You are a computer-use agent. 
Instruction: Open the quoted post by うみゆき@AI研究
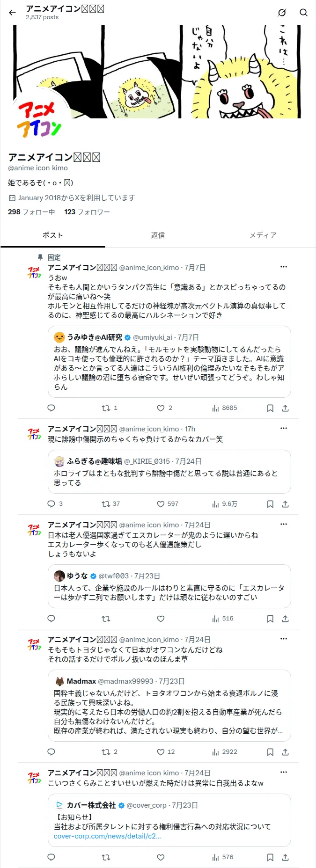[x=169, y=362]
